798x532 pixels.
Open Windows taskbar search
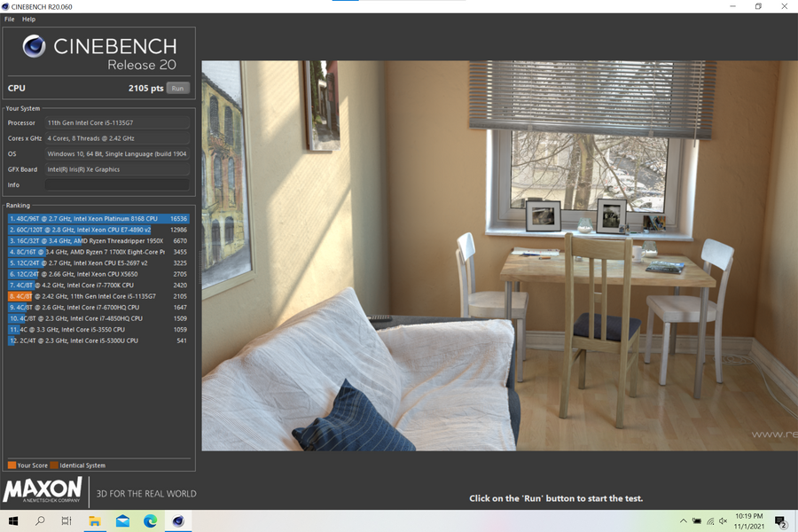[x=41, y=521]
